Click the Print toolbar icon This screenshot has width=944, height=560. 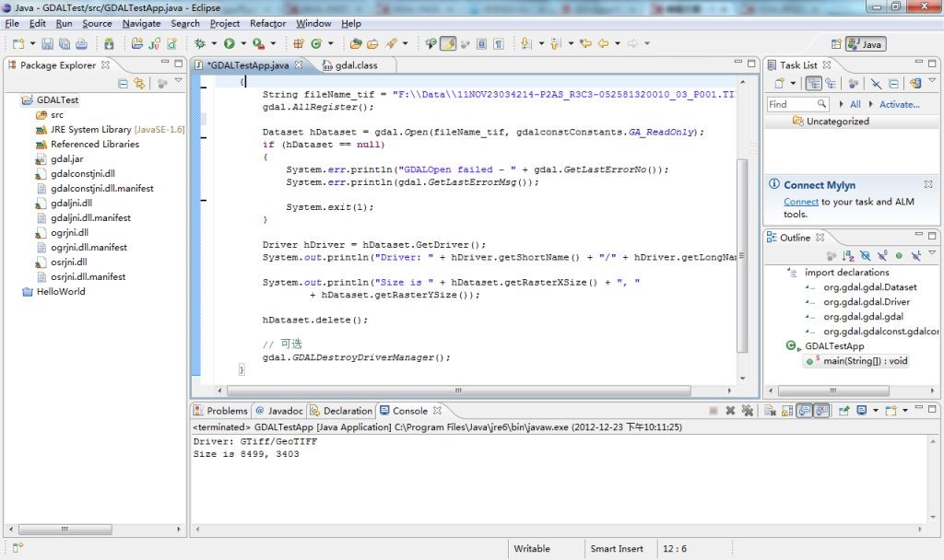click(81, 44)
